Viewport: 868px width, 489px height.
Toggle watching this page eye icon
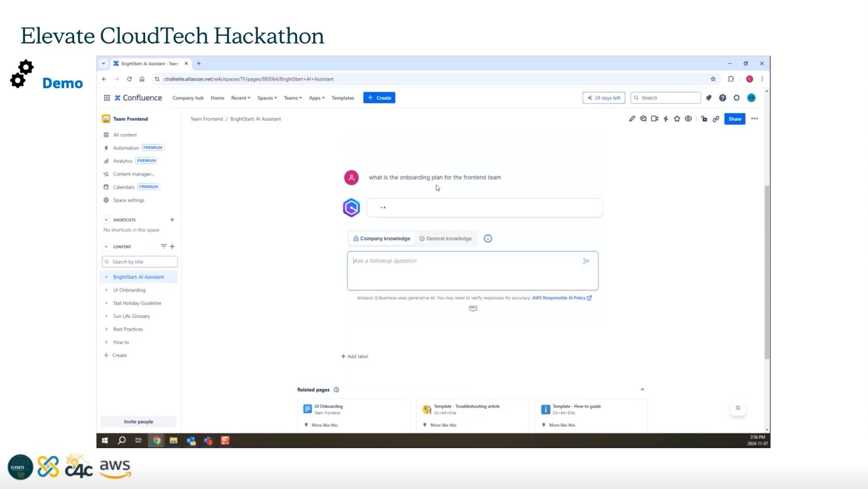(x=688, y=119)
